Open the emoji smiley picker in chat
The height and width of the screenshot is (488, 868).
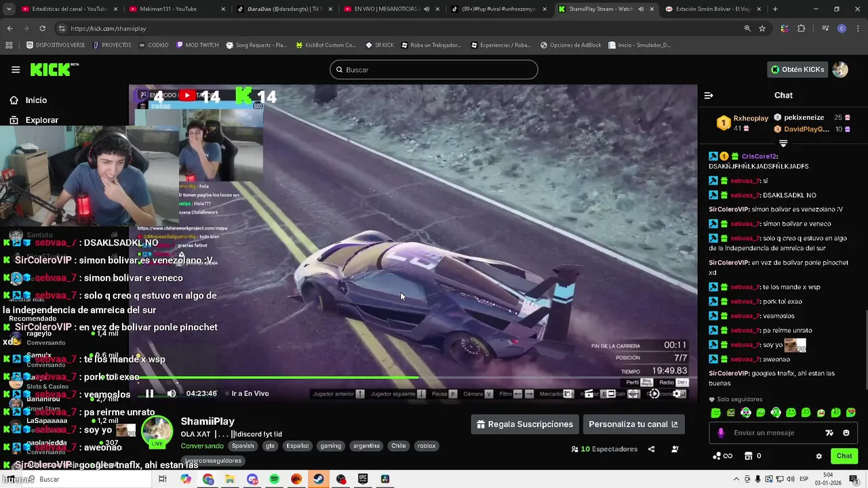point(846,432)
